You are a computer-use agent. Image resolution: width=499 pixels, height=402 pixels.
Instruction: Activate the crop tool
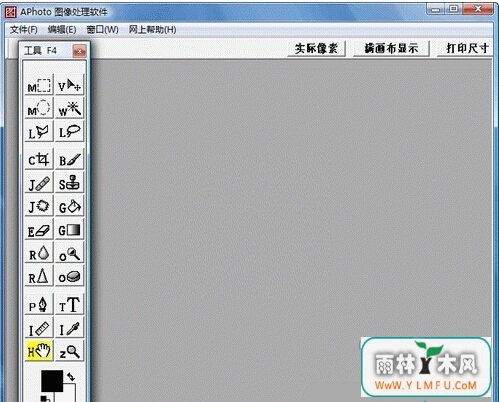(x=39, y=159)
